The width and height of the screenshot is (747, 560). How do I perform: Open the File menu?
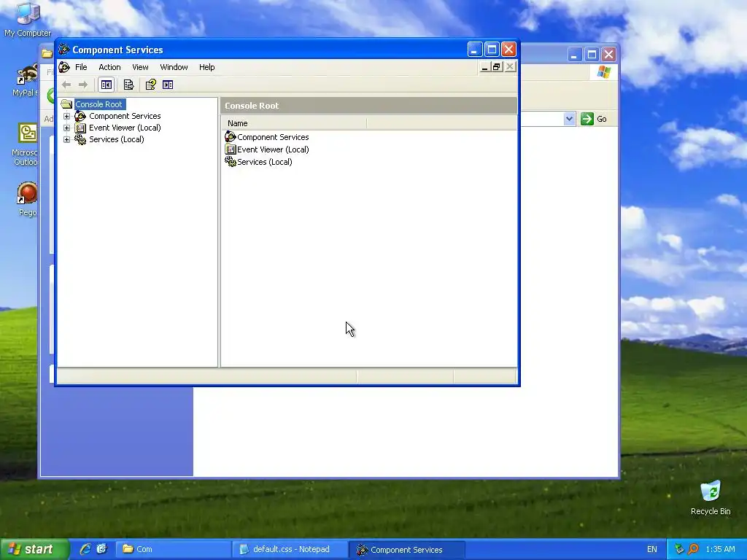pos(81,67)
